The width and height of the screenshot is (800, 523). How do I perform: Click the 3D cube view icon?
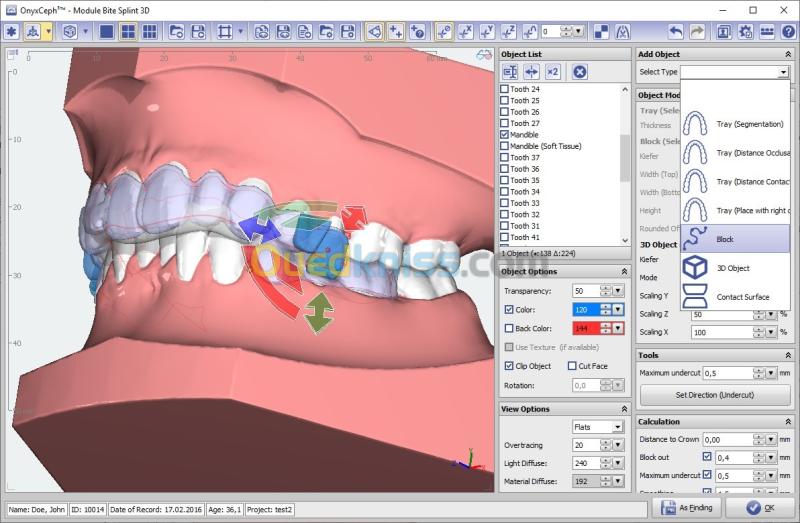tap(70, 32)
